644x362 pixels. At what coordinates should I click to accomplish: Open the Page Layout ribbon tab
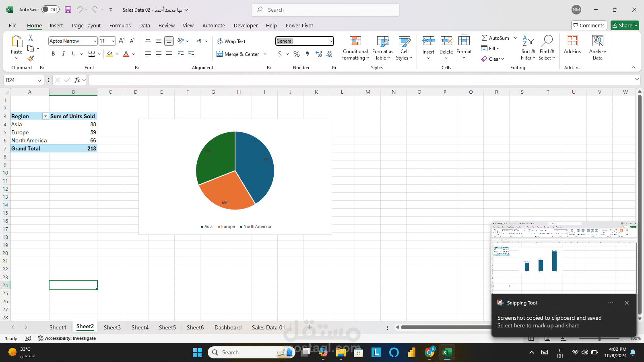pyautogui.click(x=86, y=25)
